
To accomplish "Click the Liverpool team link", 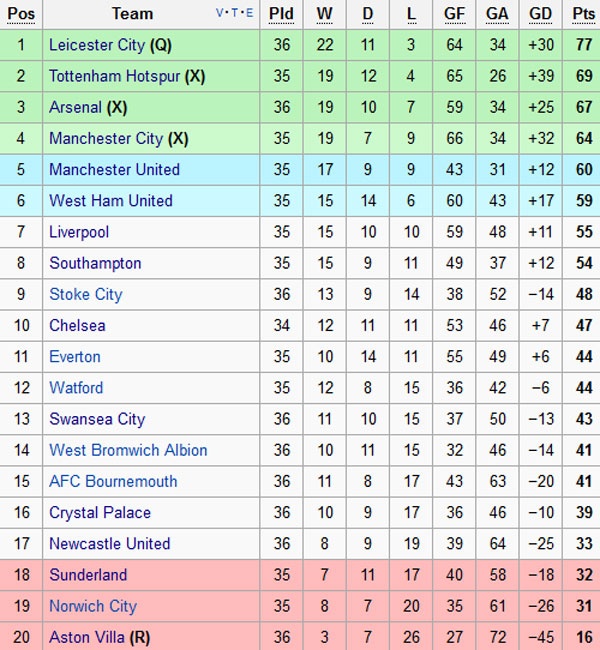I will click(79, 232).
